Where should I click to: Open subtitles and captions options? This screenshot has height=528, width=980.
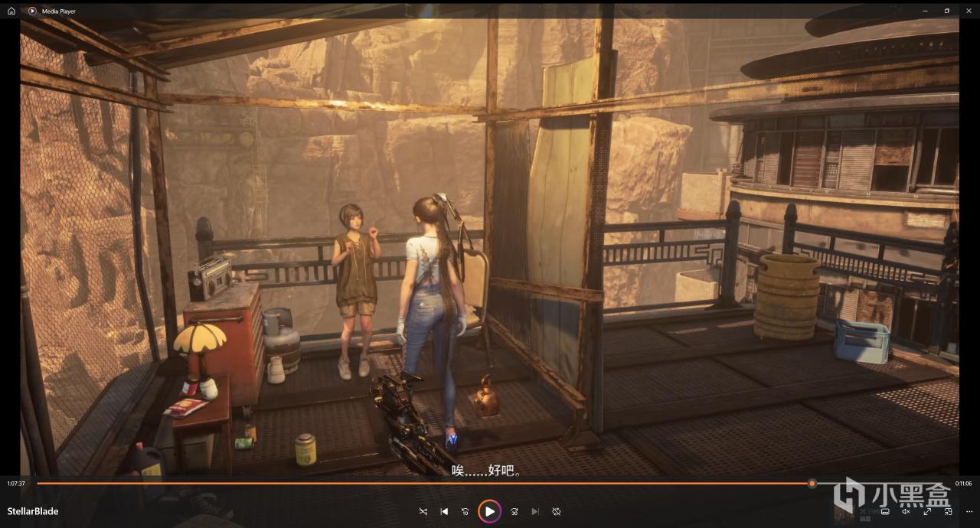(885, 511)
